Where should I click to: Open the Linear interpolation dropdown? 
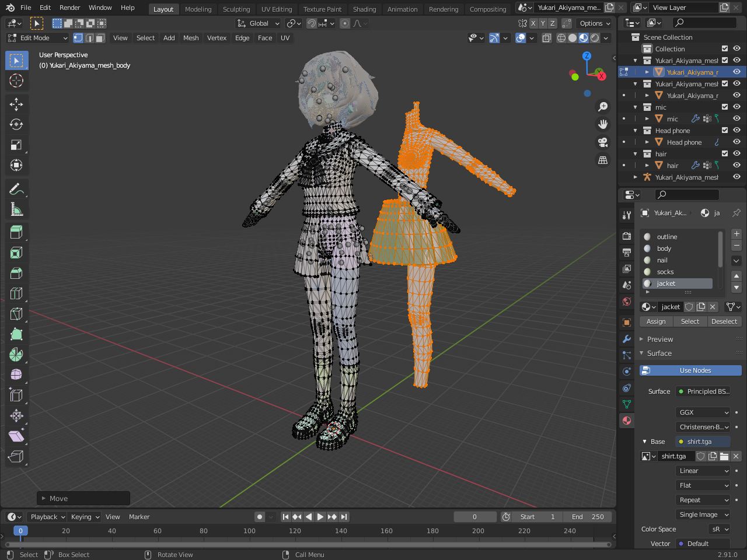point(703,471)
